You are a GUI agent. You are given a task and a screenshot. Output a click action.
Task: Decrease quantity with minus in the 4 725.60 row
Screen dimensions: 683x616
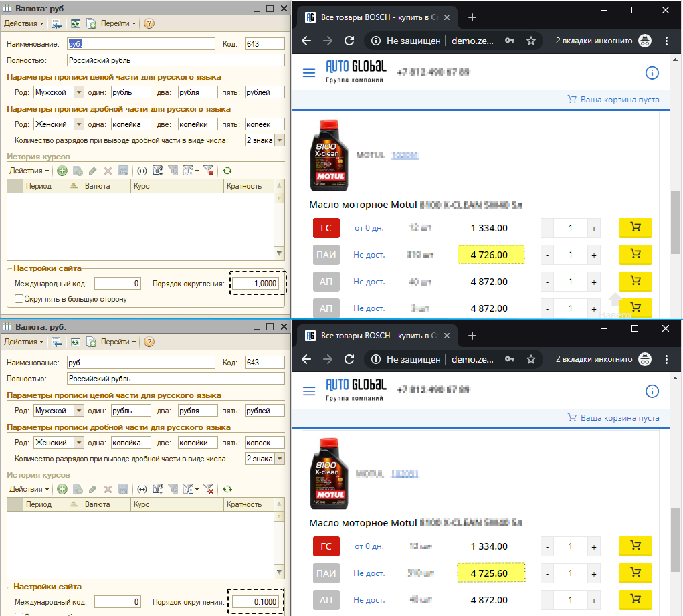click(x=547, y=574)
